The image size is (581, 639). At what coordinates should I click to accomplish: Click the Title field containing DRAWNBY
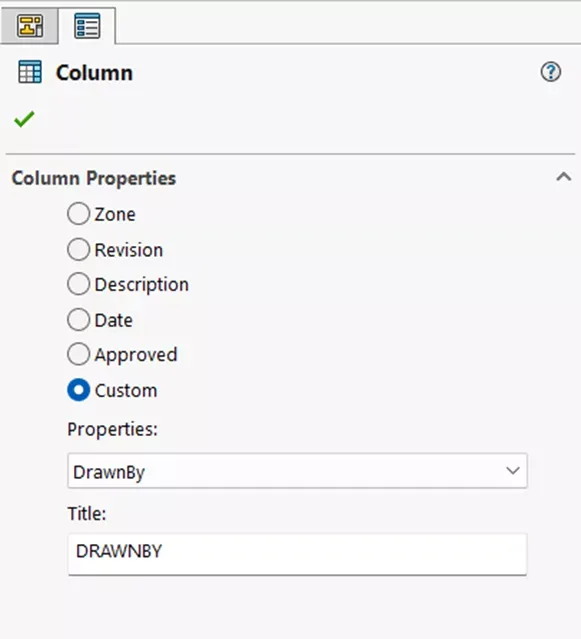point(297,554)
